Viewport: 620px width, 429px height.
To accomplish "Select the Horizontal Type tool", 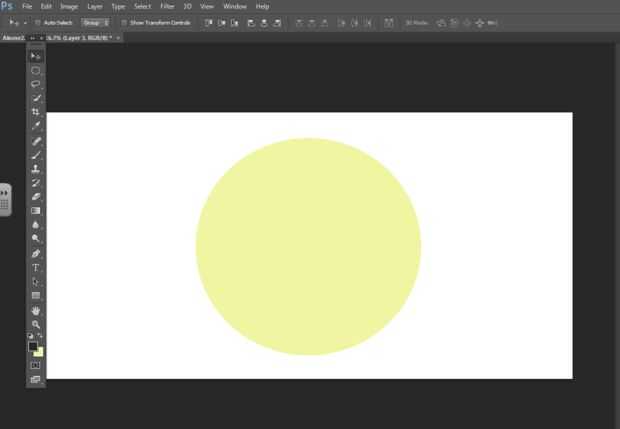I will (36, 268).
